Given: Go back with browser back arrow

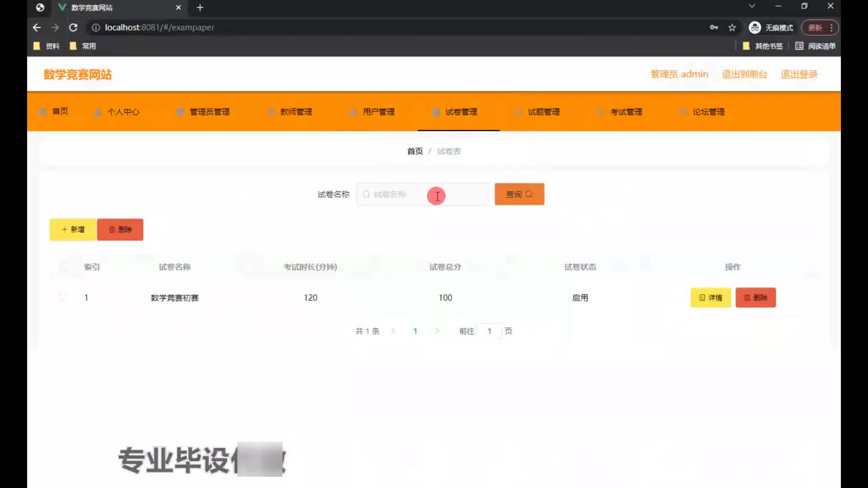Looking at the screenshot, I should [37, 28].
